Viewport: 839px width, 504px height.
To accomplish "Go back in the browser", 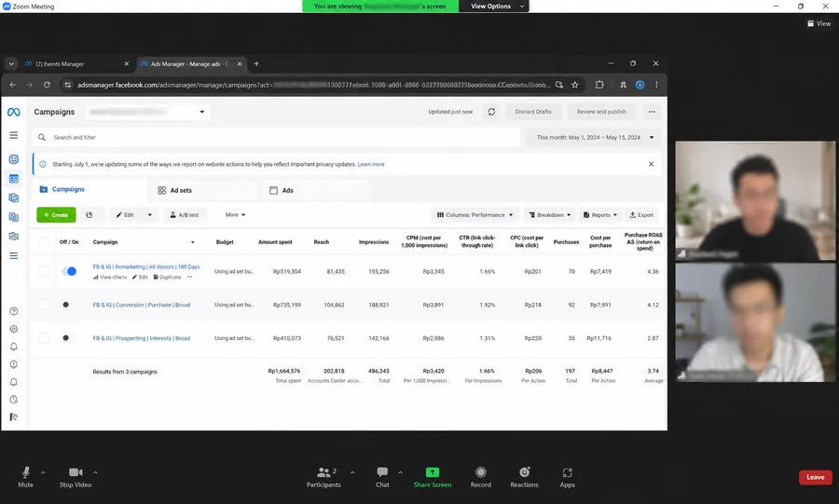I will [13, 85].
